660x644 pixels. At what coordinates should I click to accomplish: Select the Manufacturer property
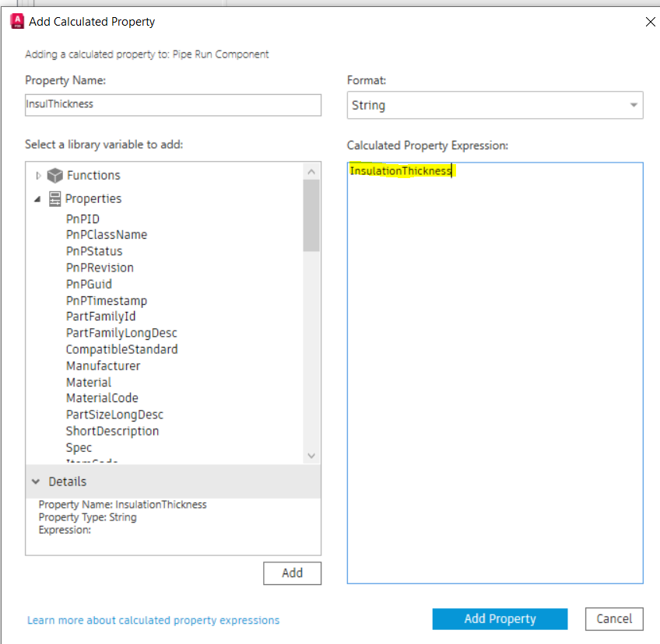click(x=103, y=366)
